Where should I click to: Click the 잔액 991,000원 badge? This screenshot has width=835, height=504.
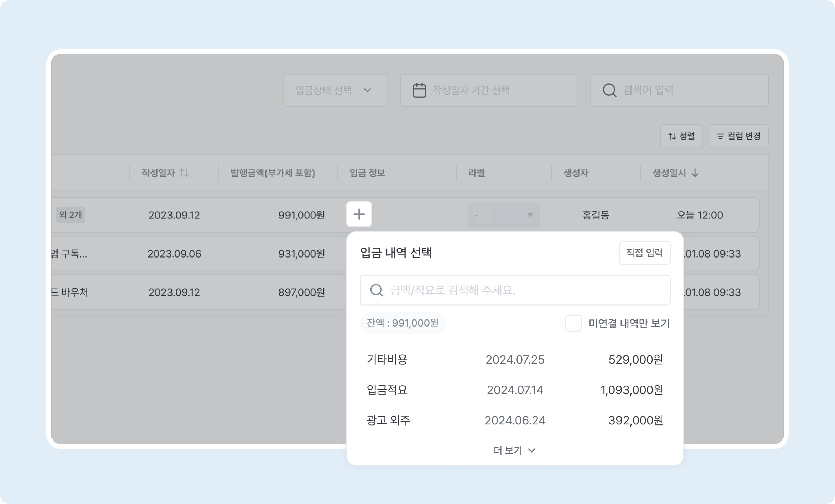click(x=403, y=323)
